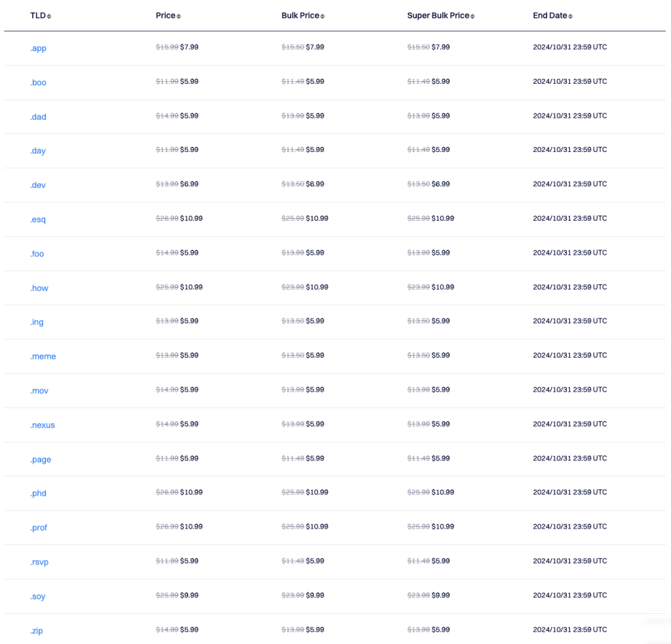Click Super Bulk Price sort arrow icon
This screenshot has height=644, width=671.
pos(472,16)
